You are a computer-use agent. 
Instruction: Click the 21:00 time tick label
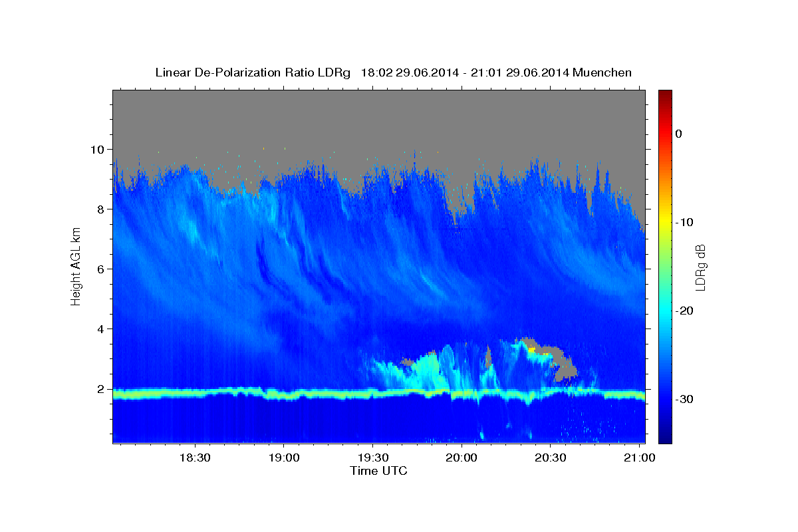640,458
